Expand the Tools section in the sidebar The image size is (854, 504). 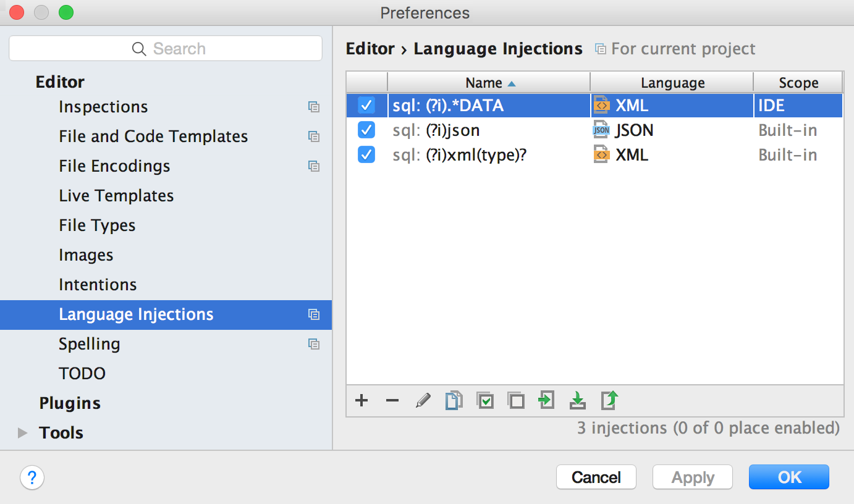tap(23, 433)
